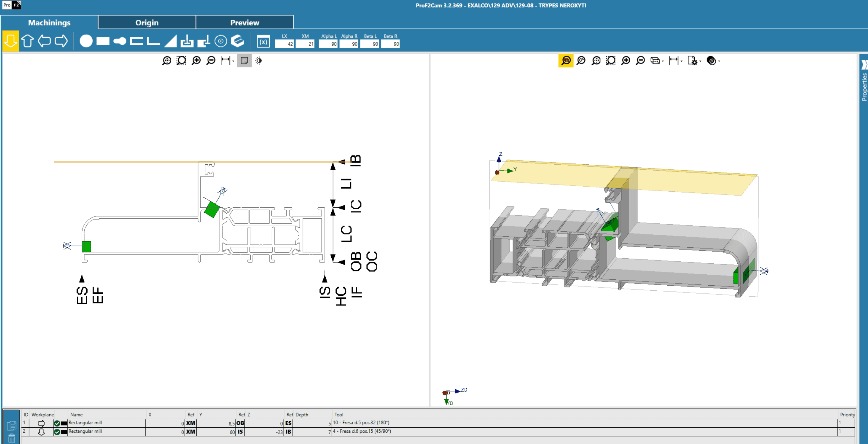
Task: Select '10 - Fresa d.5 pos.32 (180*)' tool cell
Action: click(585, 423)
